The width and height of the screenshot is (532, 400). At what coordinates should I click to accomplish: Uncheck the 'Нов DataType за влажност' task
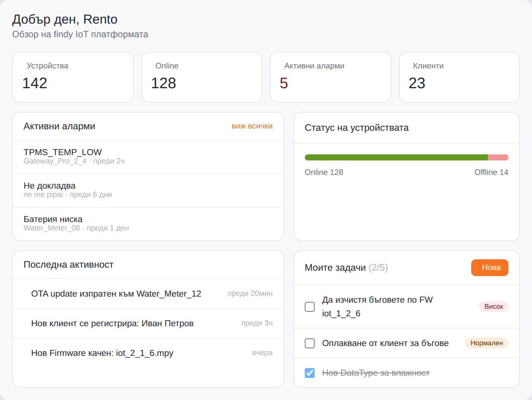310,373
